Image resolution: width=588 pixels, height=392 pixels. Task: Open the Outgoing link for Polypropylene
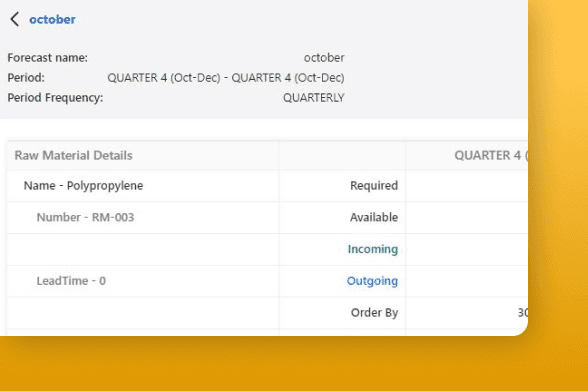click(372, 281)
